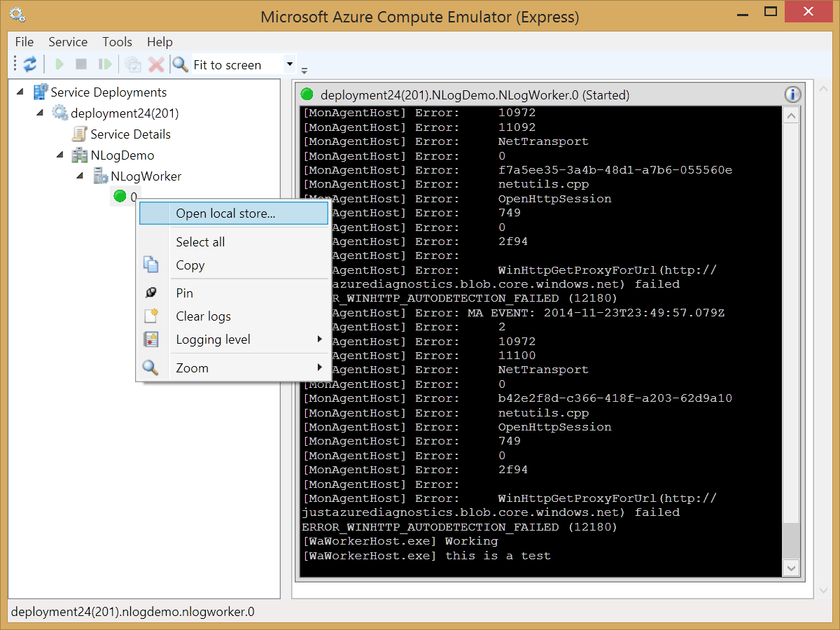This screenshot has width=840, height=630.
Task: Collapse the NLogDemo tree node
Action: click(60, 155)
